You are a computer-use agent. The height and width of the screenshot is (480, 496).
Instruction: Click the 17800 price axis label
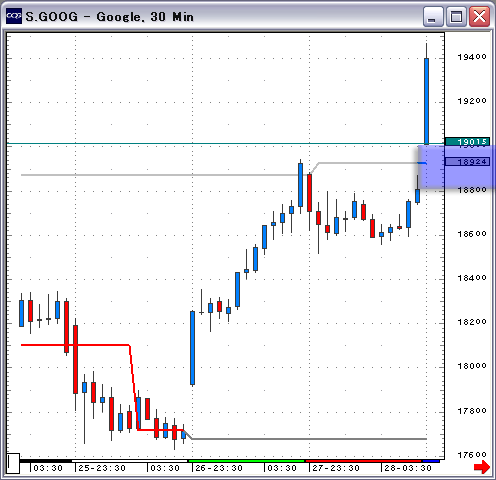pyautogui.click(x=472, y=411)
